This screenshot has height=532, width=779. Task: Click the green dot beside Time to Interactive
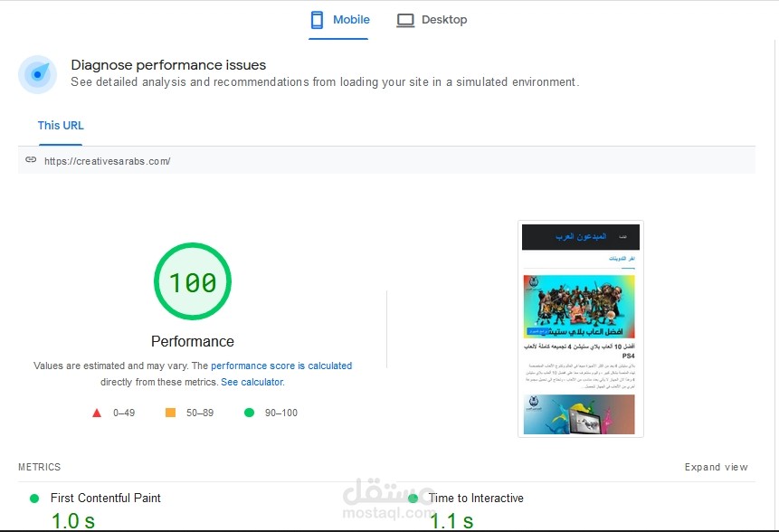[x=413, y=499]
